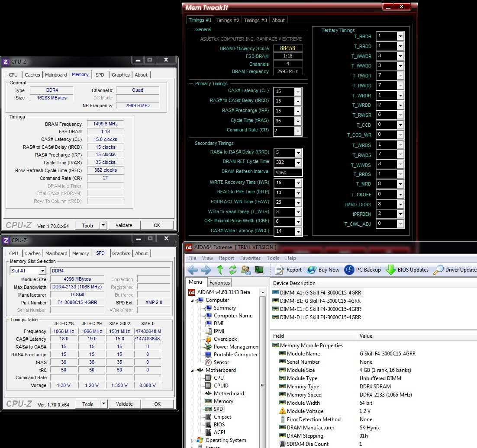Click the system monitor graph icon
Image resolution: width=477 pixels, height=448 pixels.
pyautogui.click(x=259, y=270)
